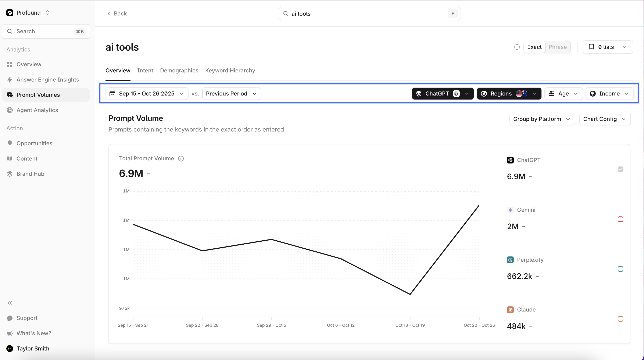
Task: Click the dollar icon on Income filter
Action: (593, 94)
